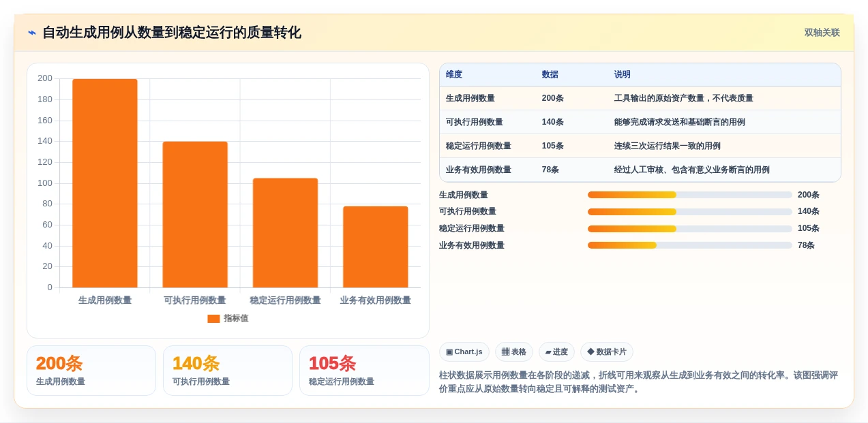Select the Chart.js chip

[x=464, y=352]
